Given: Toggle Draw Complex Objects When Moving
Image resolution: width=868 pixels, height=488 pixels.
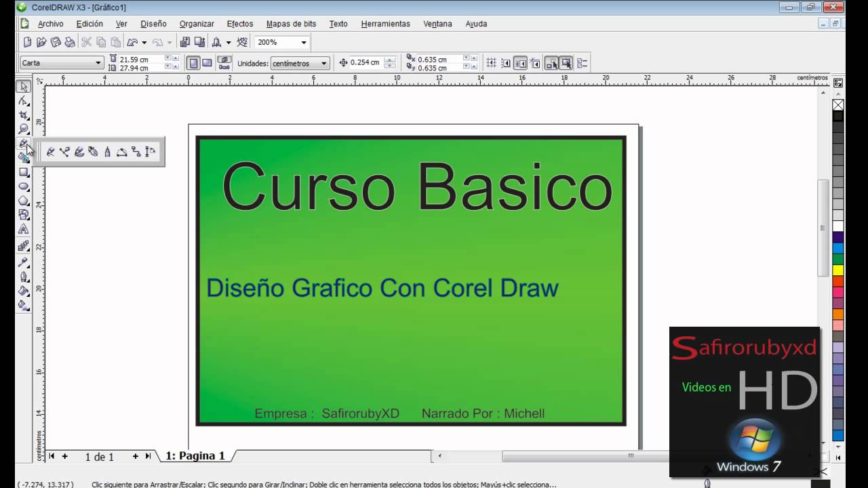Looking at the screenshot, I should 552,63.
